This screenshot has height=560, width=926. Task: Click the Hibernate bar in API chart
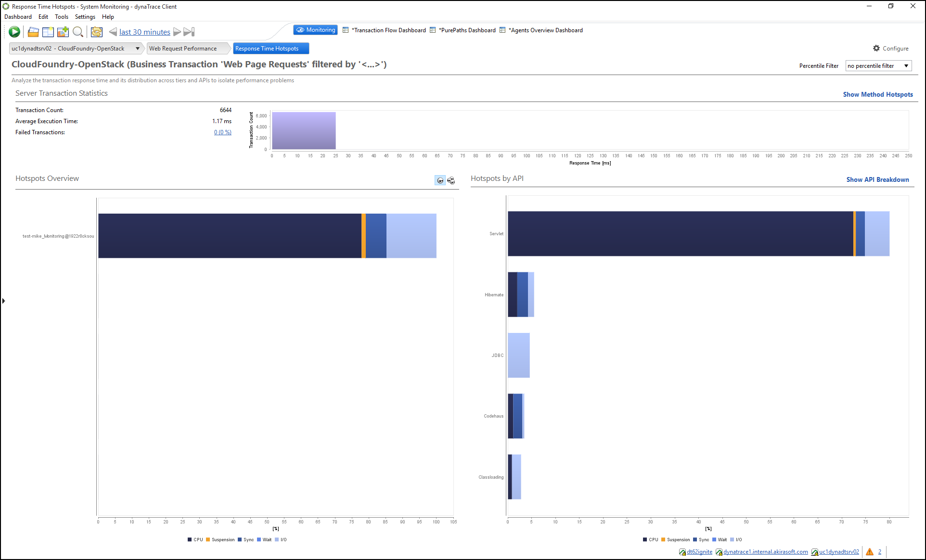[x=521, y=294]
